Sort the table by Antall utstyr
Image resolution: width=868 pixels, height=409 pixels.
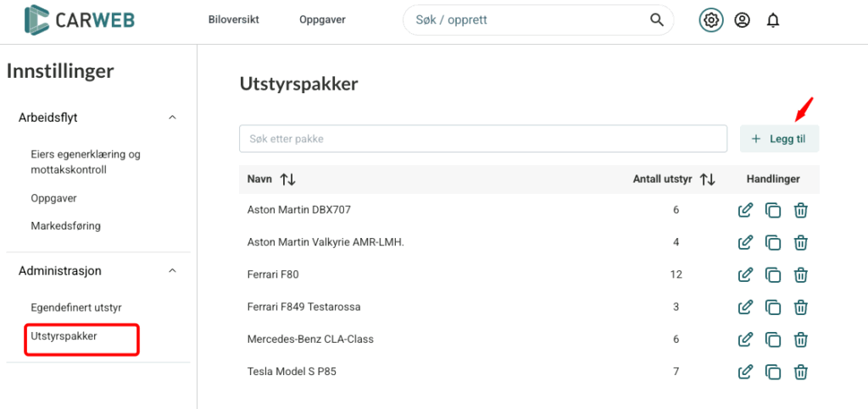[707, 180]
